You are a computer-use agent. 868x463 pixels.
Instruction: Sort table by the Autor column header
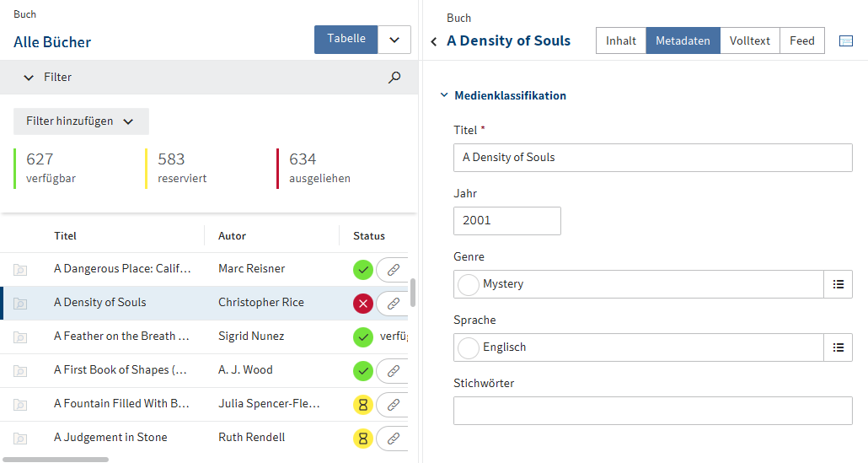(x=233, y=236)
